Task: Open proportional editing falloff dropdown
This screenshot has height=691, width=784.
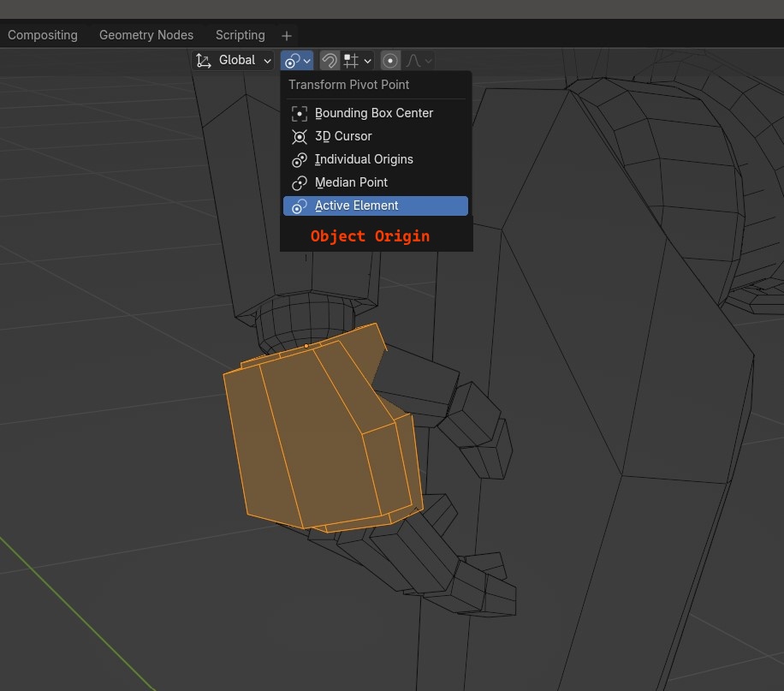Action: (x=419, y=61)
